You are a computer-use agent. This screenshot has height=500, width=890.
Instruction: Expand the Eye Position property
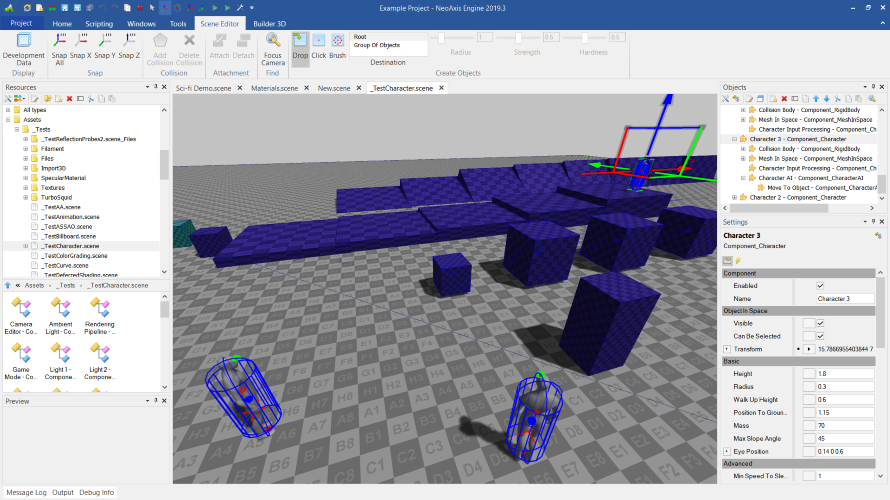727,452
